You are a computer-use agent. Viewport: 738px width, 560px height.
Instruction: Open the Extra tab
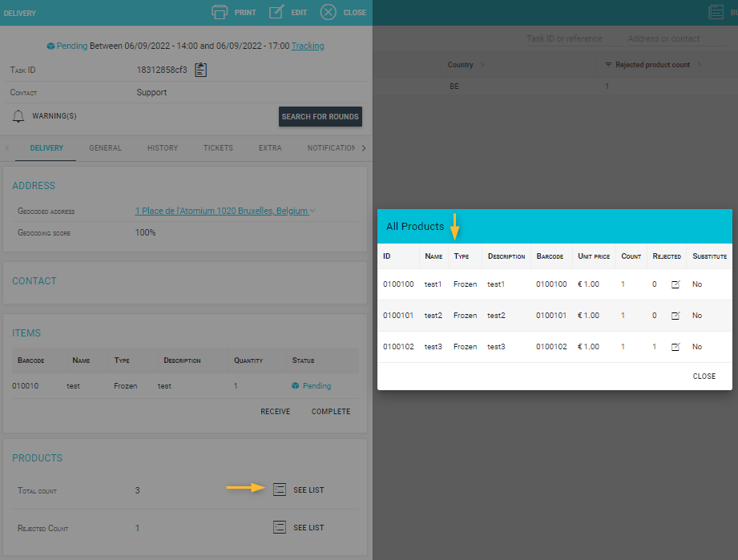tap(270, 147)
